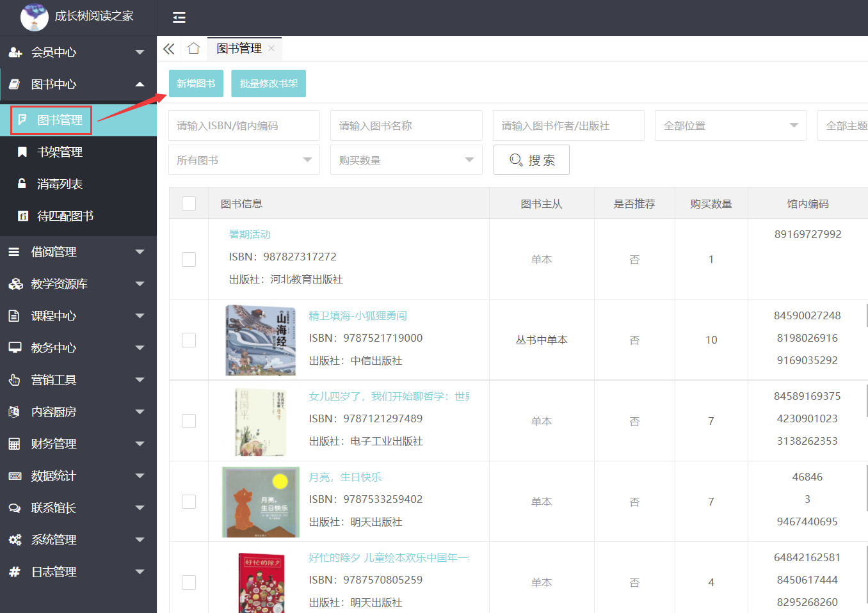Click the 会员中心 member icon
Viewport: 868px width, 613px height.
tap(15, 52)
